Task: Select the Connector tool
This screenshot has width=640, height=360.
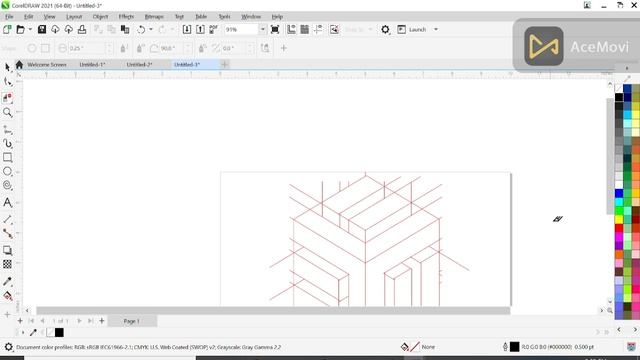Action: coord(7,233)
